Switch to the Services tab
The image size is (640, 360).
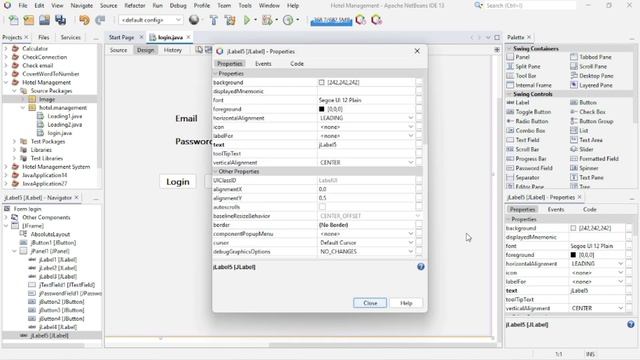coord(71,37)
